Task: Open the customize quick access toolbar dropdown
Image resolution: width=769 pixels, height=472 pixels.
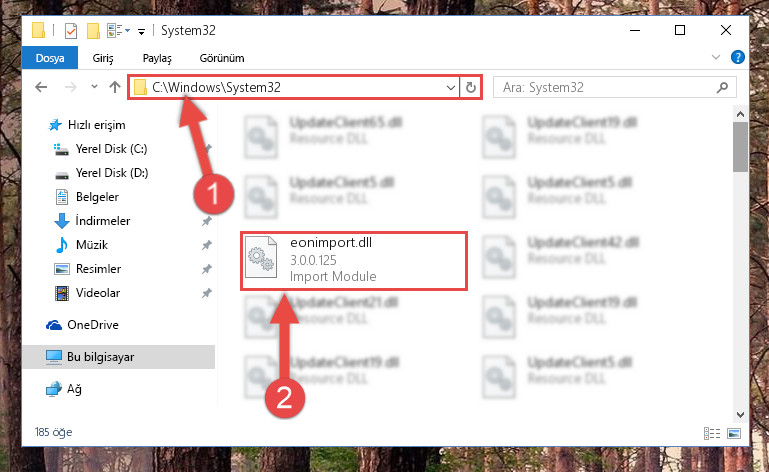Action: [x=141, y=32]
